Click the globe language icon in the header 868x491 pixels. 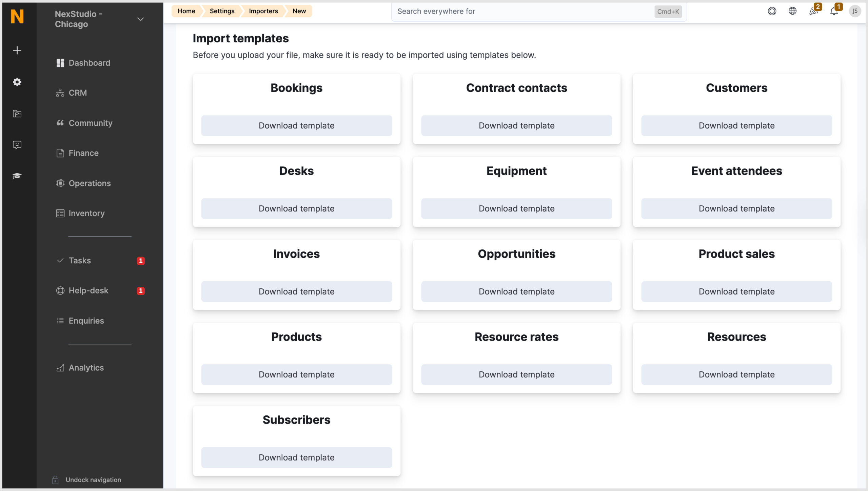coord(793,11)
